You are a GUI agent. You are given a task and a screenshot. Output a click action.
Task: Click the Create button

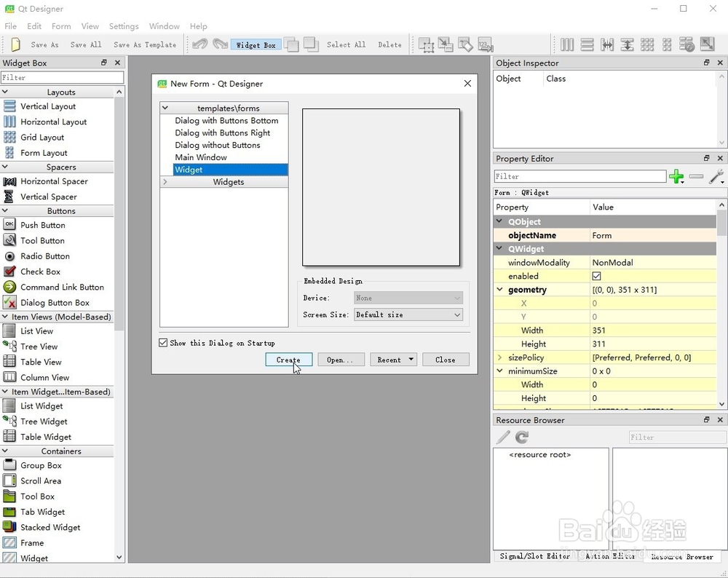click(x=288, y=360)
